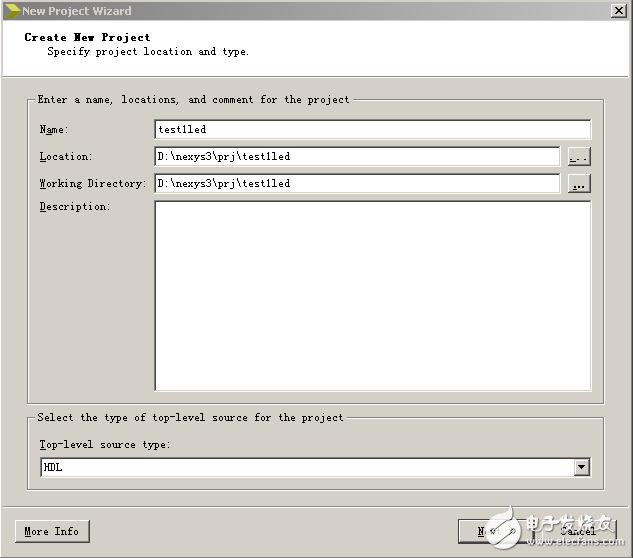Cancel the new project wizard
633x558 pixels.
pyautogui.click(x=578, y=531)
